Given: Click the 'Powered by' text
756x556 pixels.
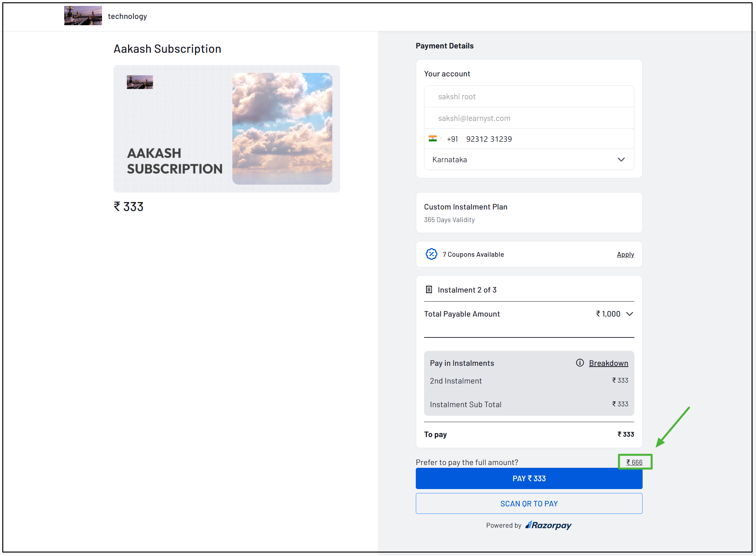Looking at the screenshot, I should pyautogui.click(x=504, y=525).
